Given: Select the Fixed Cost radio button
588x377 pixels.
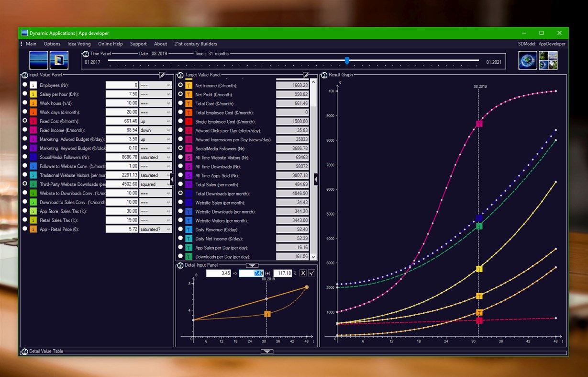Looking at the screenshot, I should click(x=25, y=121).
